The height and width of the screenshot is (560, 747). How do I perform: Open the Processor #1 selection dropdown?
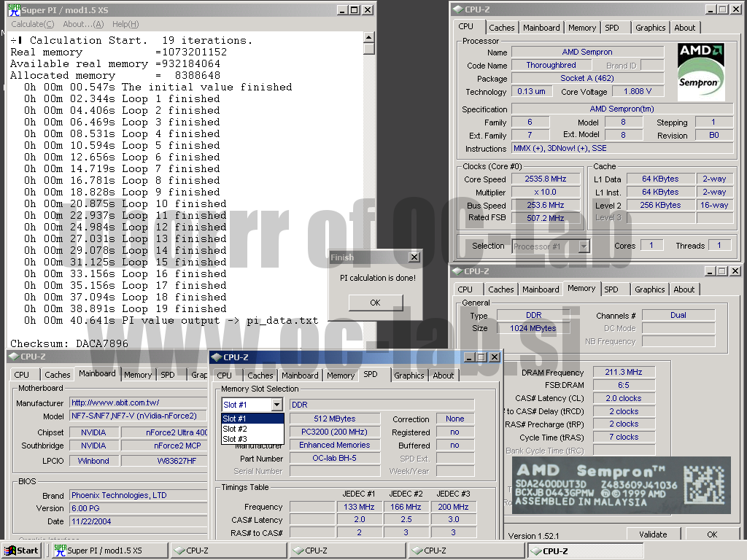584,246
